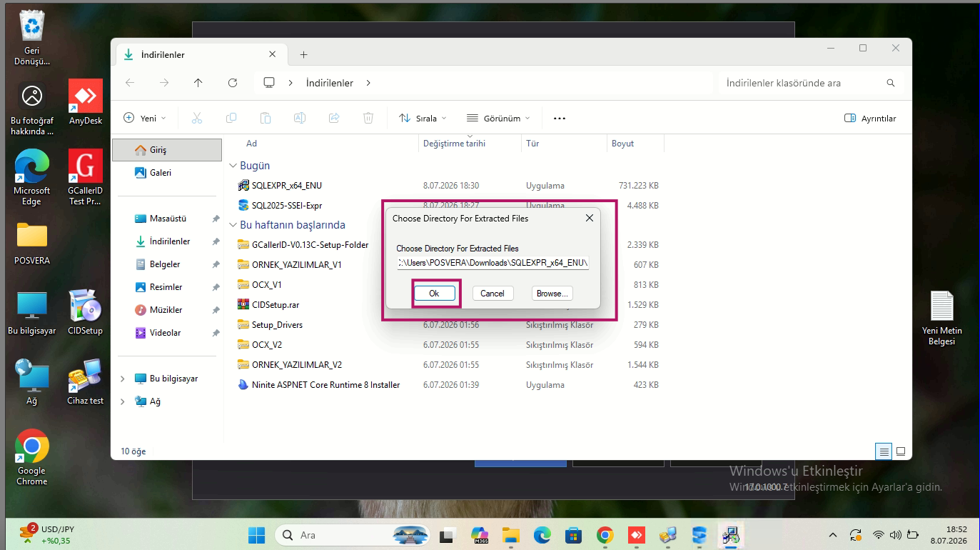Select the İndirilenler tab
The height and width of the screenshot is (550, 980).
click(x=201, y=55)
